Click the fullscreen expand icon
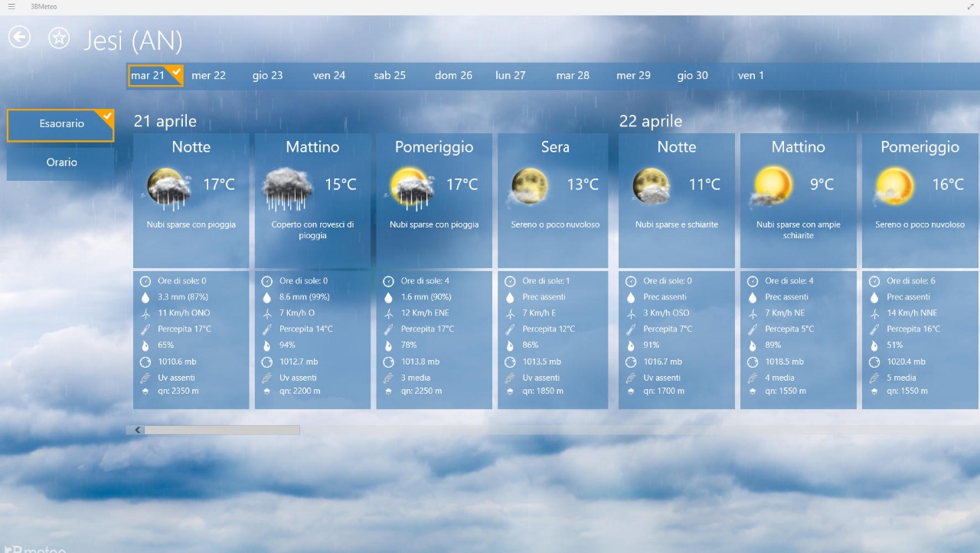980x553 pixels. coord(971,7)
